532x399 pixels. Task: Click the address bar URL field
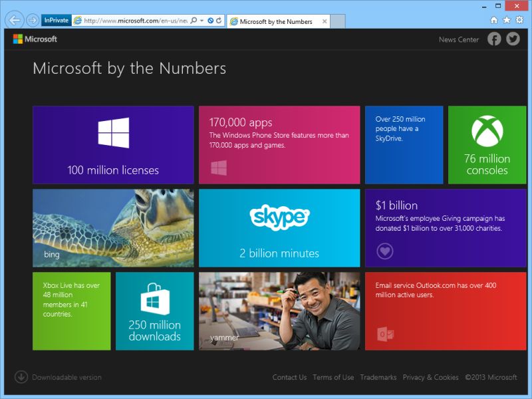tap(135, 21)
